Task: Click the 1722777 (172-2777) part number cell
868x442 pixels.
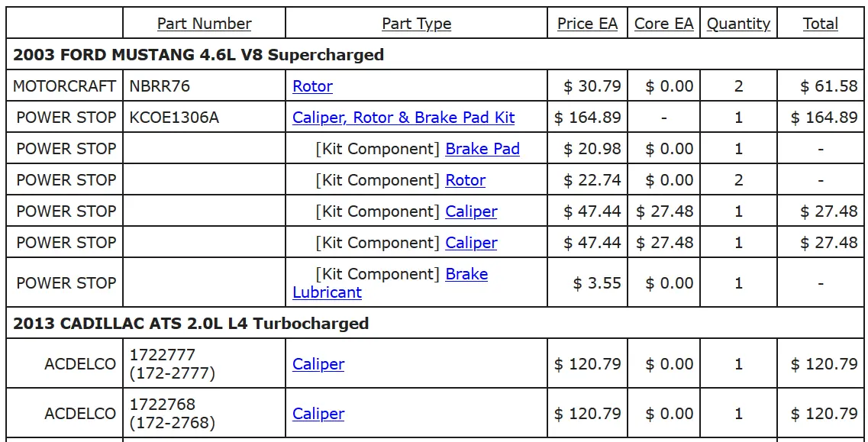Action: pyautogui.click(x=204, y=364)
